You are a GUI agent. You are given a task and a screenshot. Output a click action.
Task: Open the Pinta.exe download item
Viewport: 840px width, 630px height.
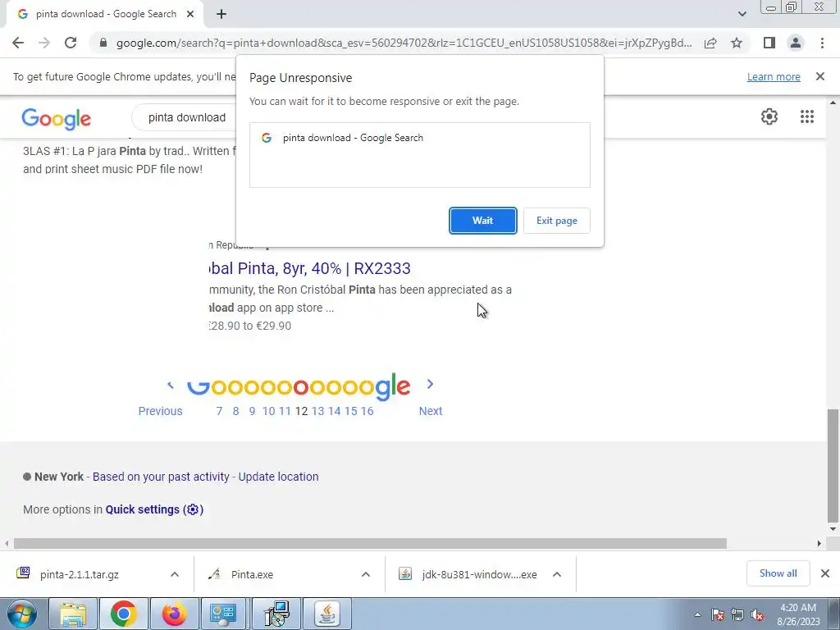253,574
